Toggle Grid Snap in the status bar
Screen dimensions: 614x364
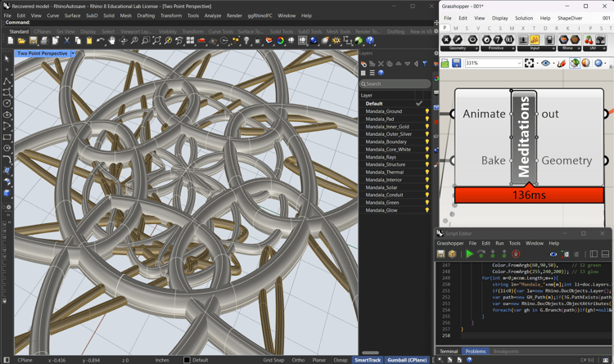(273, 360)
